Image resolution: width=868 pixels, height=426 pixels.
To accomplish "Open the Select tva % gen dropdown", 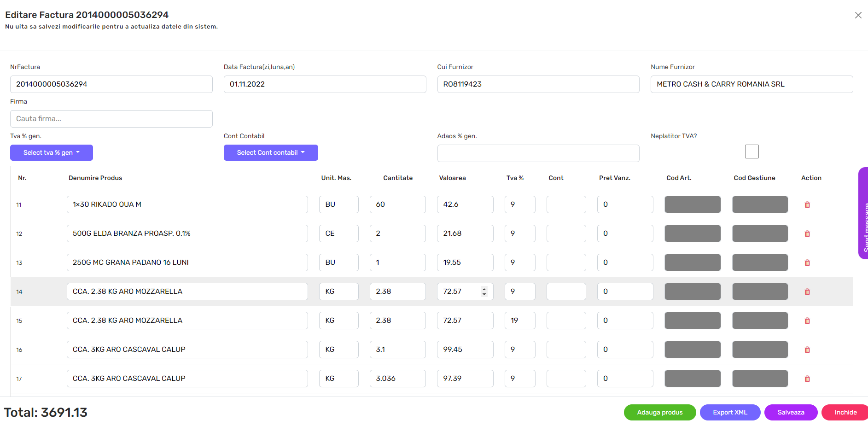I will tap(52, 152).
